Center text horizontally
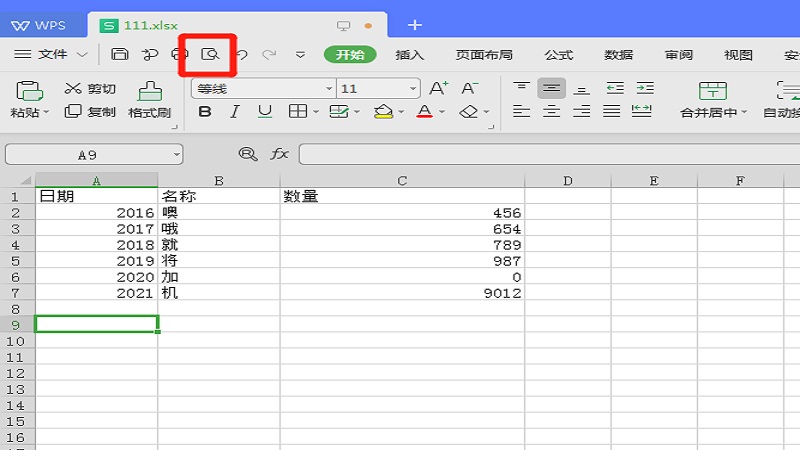The width and height of the screenshot is (800, 450). pos(552,111)
